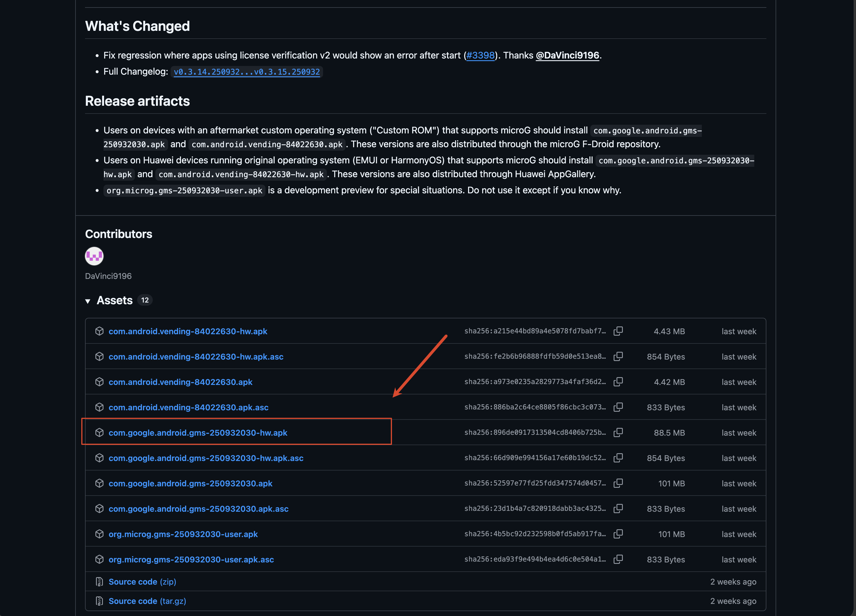Open @DaVinci9196 profile mention
This screenshot has height=616, width=856.
(567, 55)
